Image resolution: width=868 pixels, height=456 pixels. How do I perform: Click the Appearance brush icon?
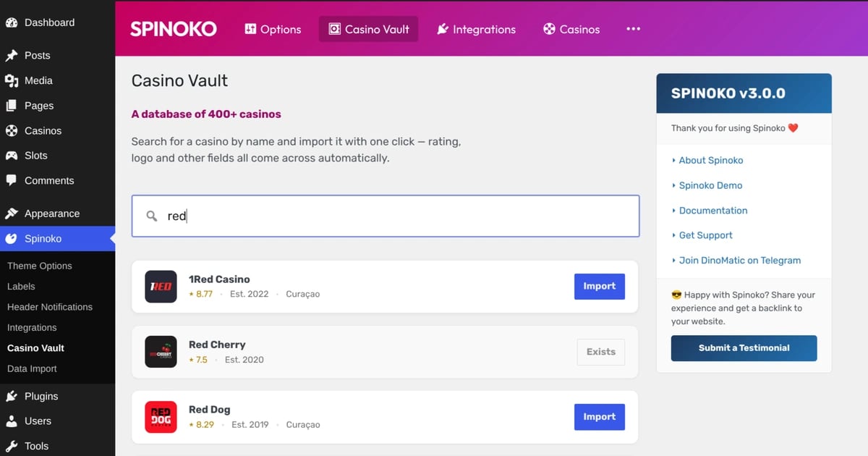tap(12, 214)
